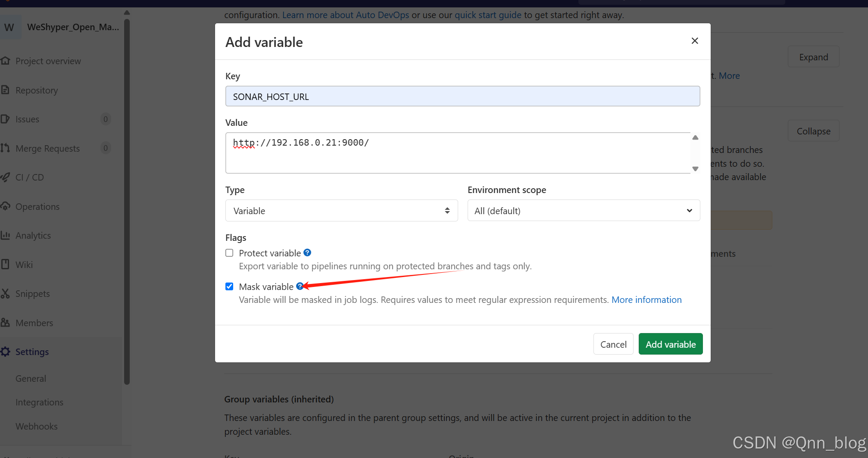The image size is (868, 458).
Task: Click the Collapse button for Variables section
Action: tap(813, 131)
